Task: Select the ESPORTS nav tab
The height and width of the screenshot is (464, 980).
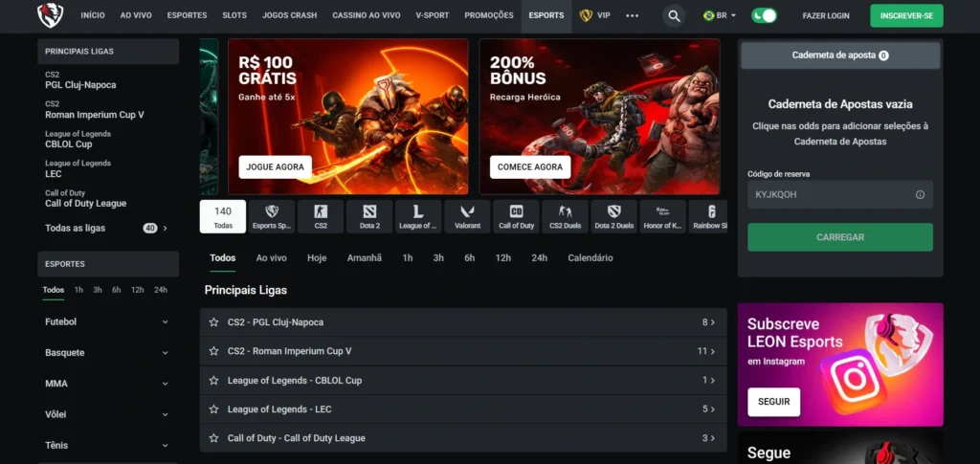Action: 546,15
